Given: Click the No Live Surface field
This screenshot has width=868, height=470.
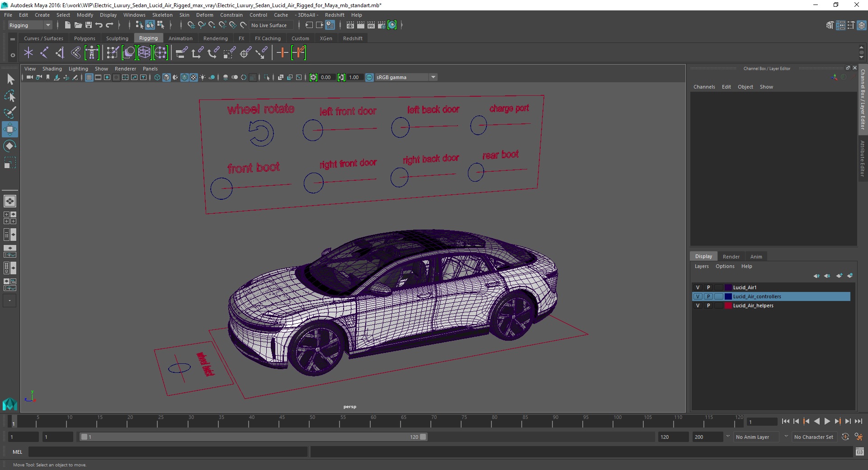Looking at the screenshot, I should click(270, 25).
